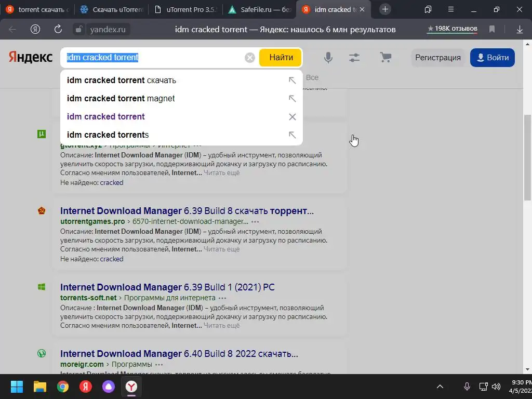Click the torrents-soft.net Windows favicon
Screen dimensions: 532x399
pos(42,287)
